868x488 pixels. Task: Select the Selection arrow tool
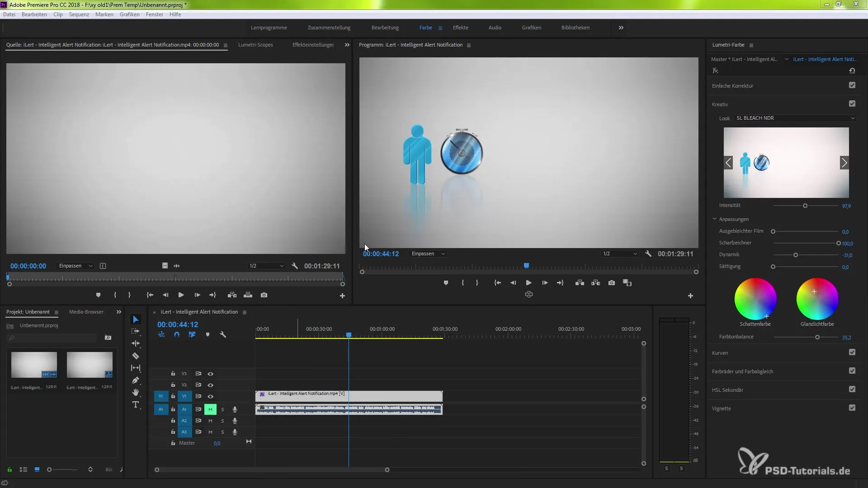[136, 319]
